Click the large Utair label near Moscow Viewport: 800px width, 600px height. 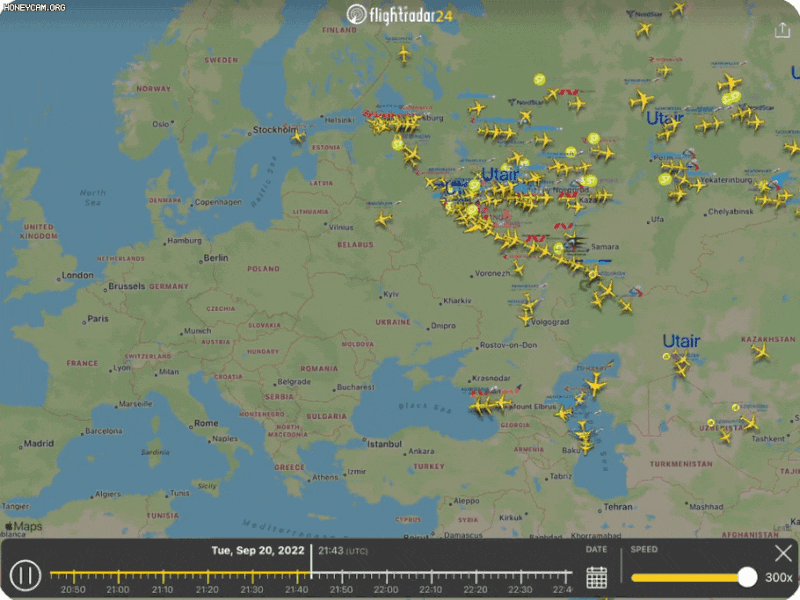pos(500,175)
